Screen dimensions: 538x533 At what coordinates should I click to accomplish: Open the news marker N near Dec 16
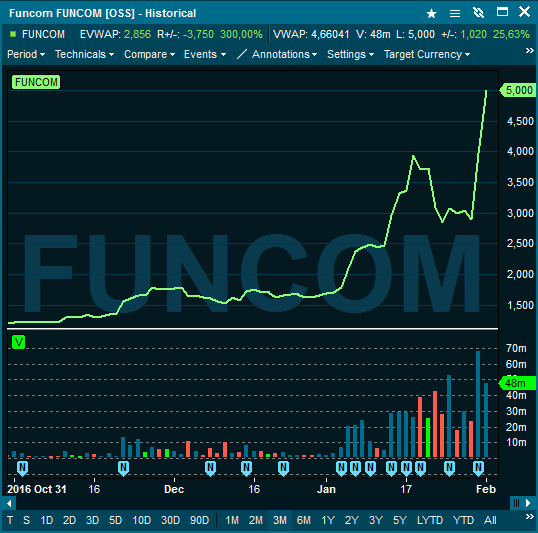click(246, 468)
